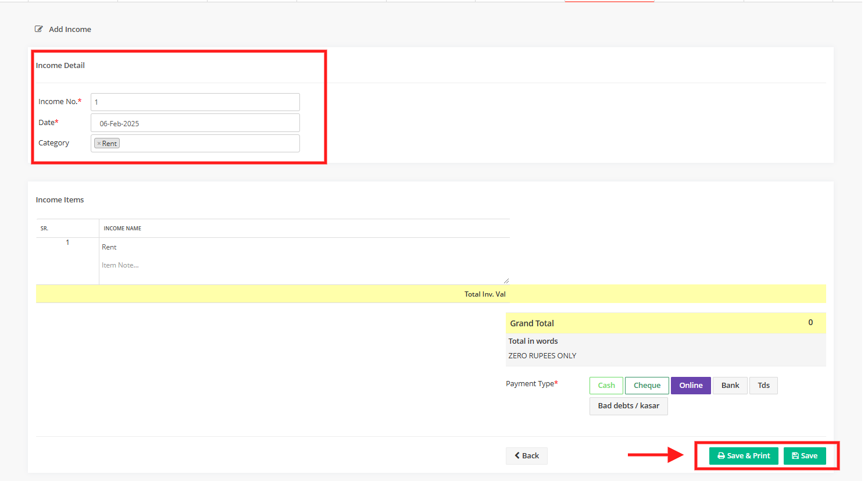
Task: Click the Item Note textarea resize handle
Action: coord(506,281)
